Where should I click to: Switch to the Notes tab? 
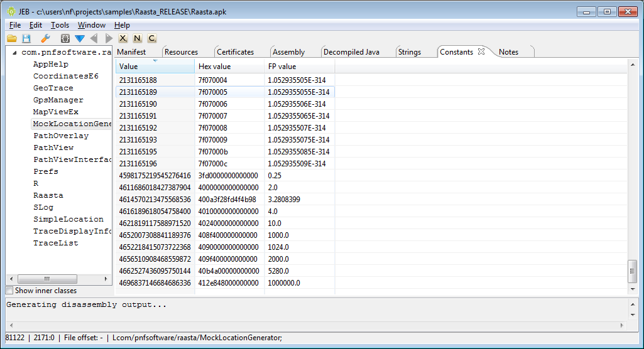(508, 52)
